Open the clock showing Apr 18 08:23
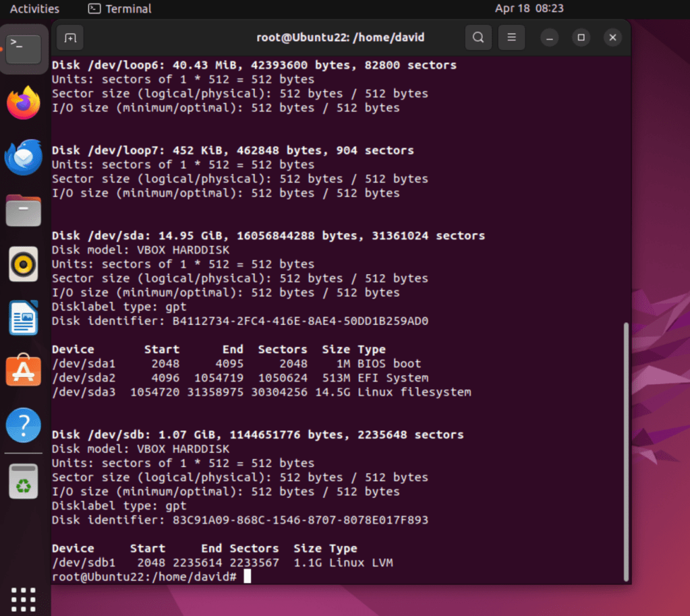The image size is (690, 616). pyautogui.click(x=529, y=9)
